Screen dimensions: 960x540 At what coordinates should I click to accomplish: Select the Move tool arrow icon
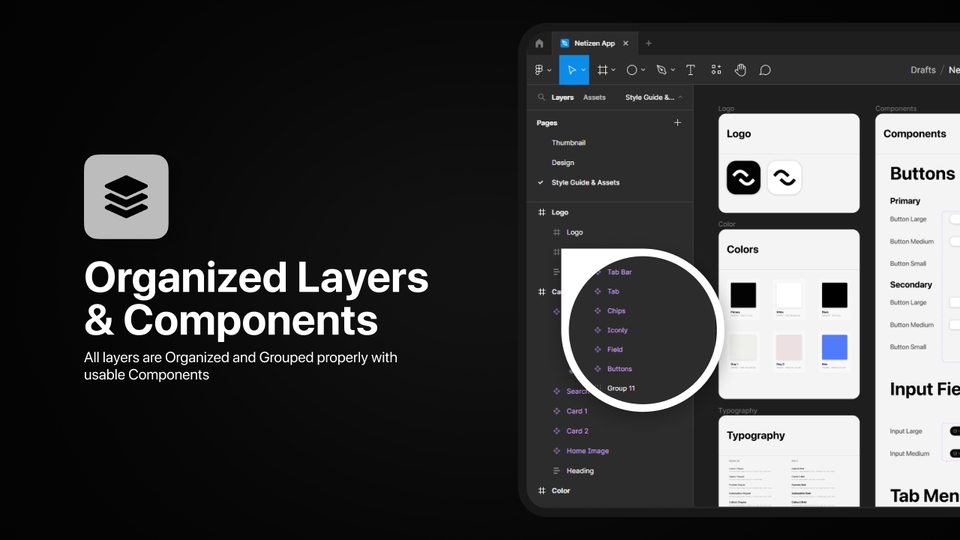(571, 70)
